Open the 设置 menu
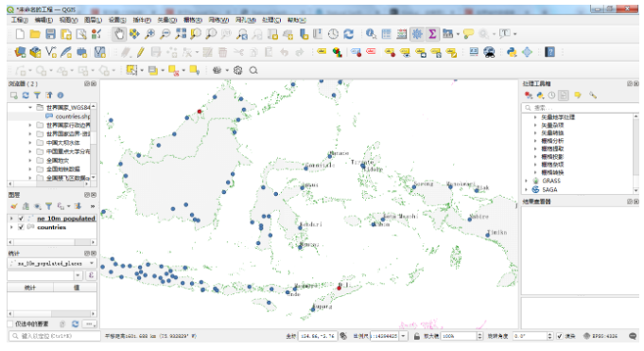 (117, 20)
